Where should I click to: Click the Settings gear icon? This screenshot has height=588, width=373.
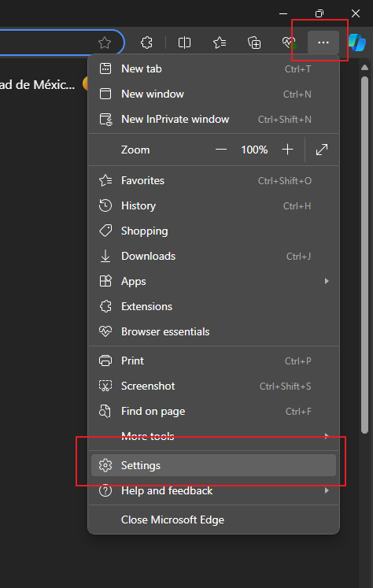(105, 465)
